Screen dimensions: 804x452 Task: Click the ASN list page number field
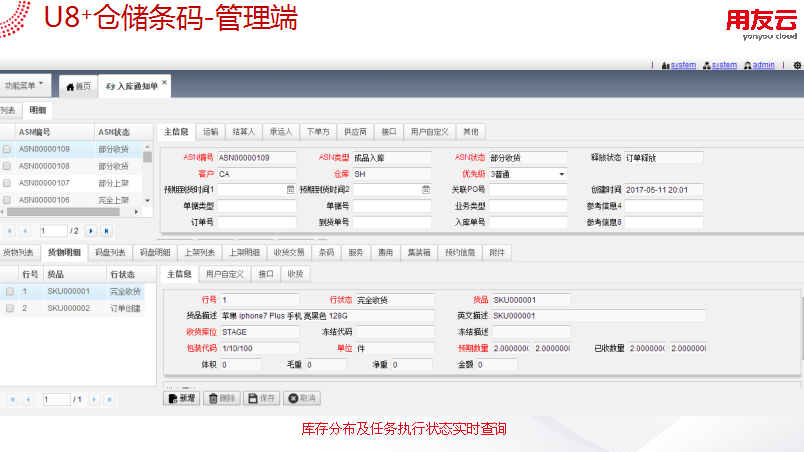54,231
